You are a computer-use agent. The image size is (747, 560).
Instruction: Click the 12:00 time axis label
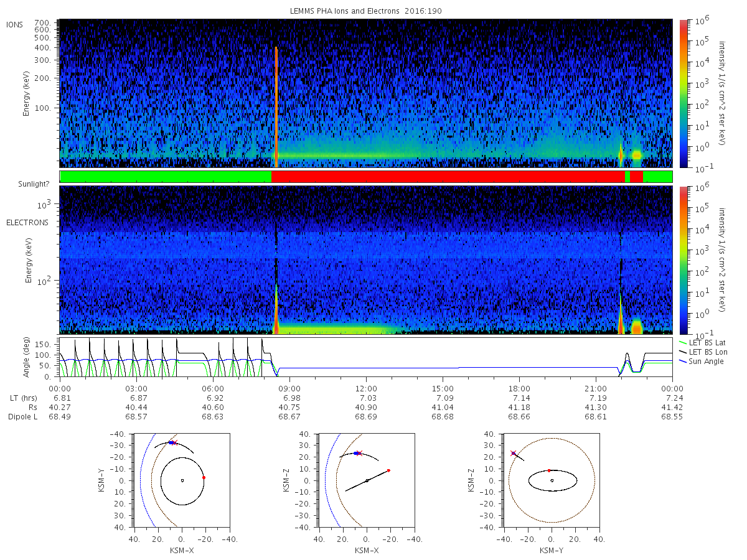click(x=366, y=387)
